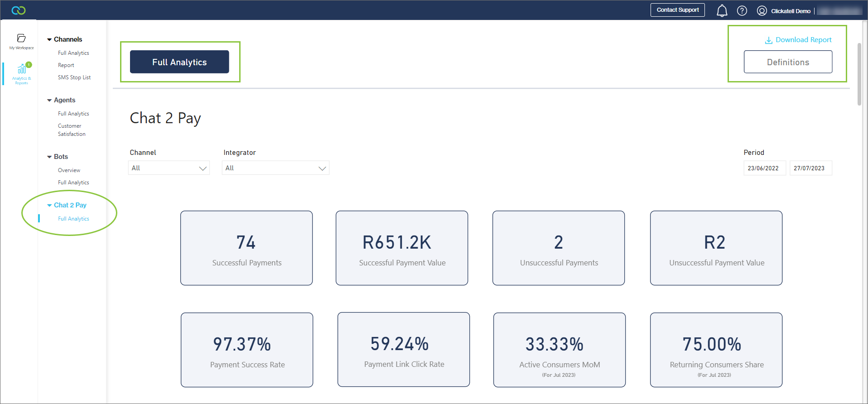Open SMS Stop List
Image resolution: width=868 pixels, height=404 pixels.
coord(74,77)
